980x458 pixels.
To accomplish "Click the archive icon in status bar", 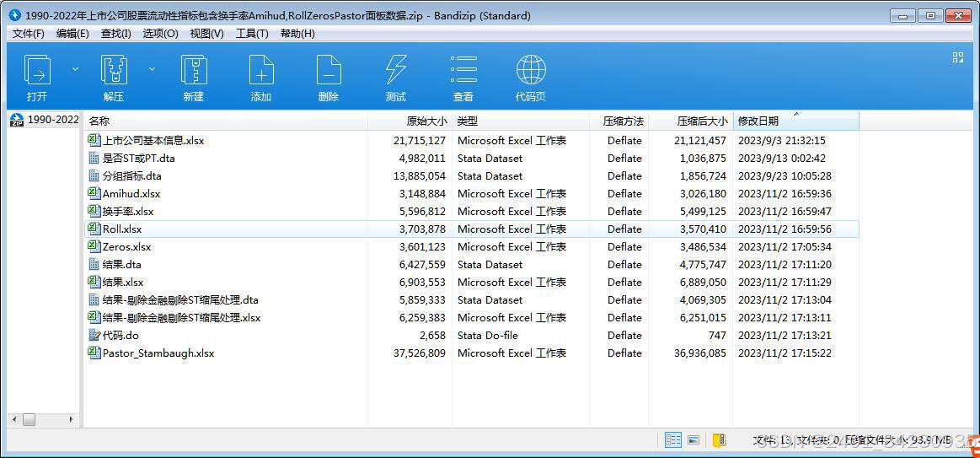I will coord(720,439).
